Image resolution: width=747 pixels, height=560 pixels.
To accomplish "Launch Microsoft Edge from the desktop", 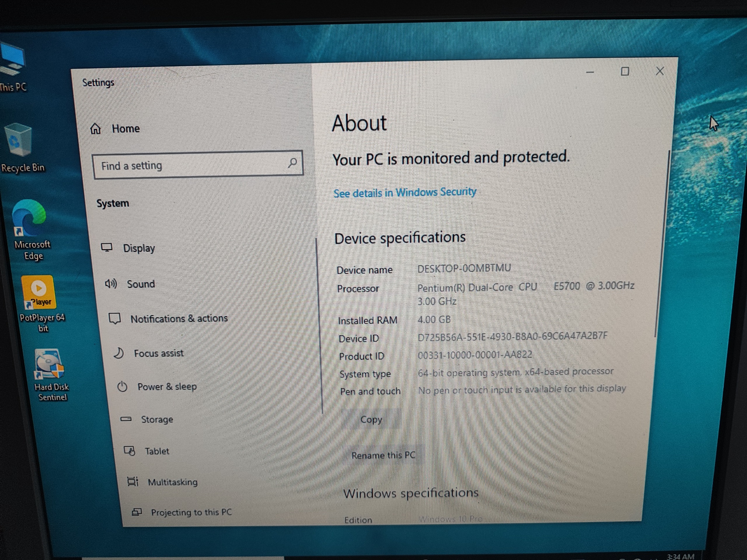I will pyautogui.click(x=31, y=230).
